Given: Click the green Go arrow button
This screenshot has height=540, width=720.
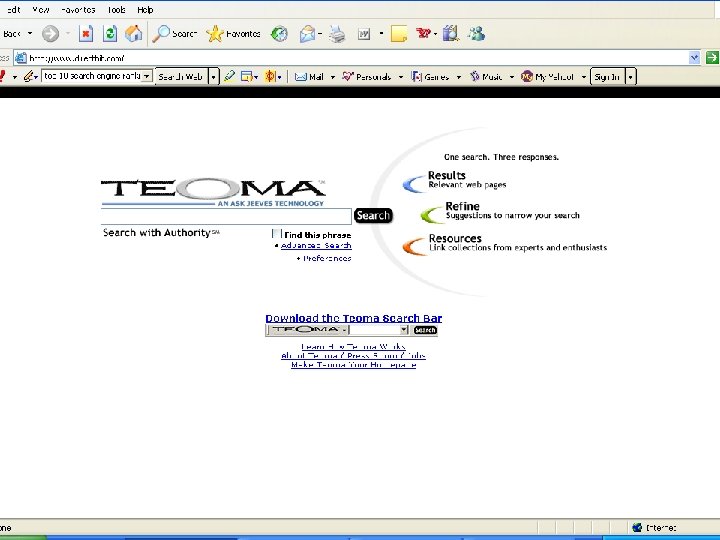Looking at the screenshot, I should (712, 57).
